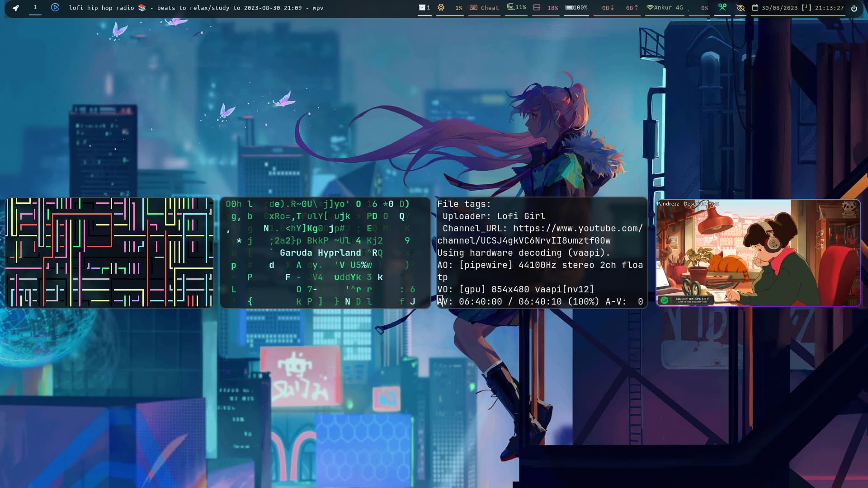Click the Pandrezz - Deserved Rest song title
Image resolution: width=868 pixels, height=488 pixels.
(x=688, y=204)
